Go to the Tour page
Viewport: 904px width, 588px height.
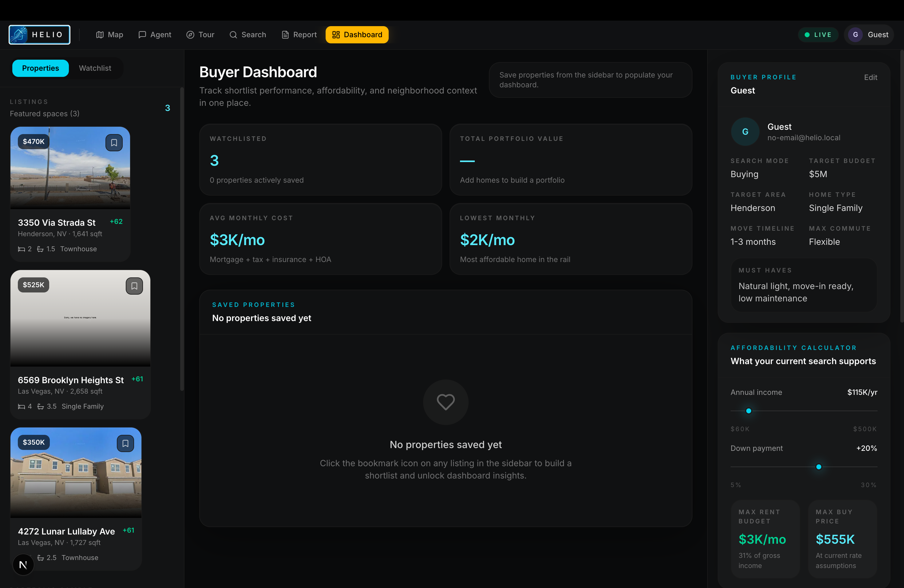point(200,34)
